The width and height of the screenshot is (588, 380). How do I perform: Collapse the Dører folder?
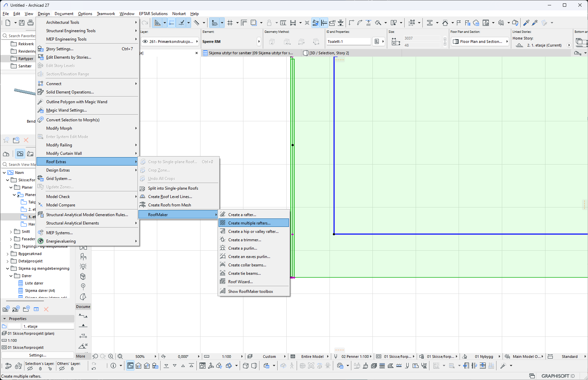coord(11,276)
